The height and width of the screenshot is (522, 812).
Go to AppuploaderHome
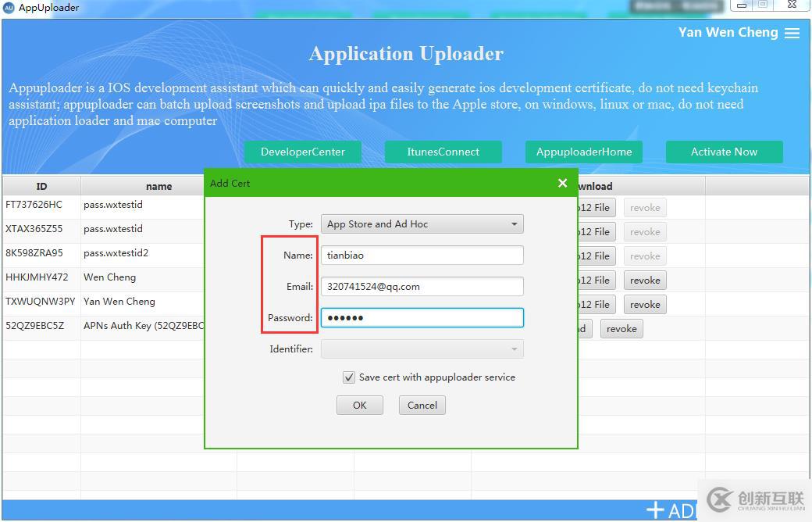584,152
